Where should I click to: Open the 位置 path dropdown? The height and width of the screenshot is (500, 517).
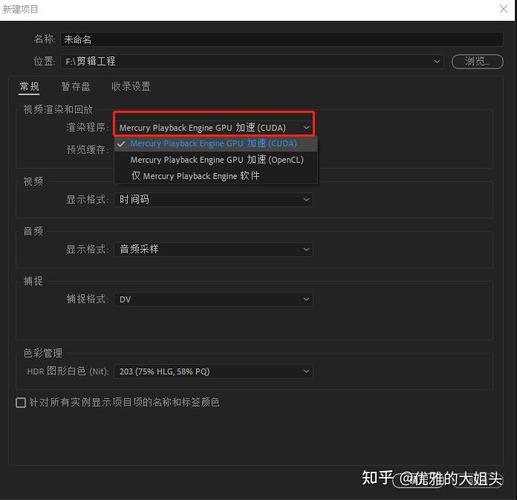[252, 61]
